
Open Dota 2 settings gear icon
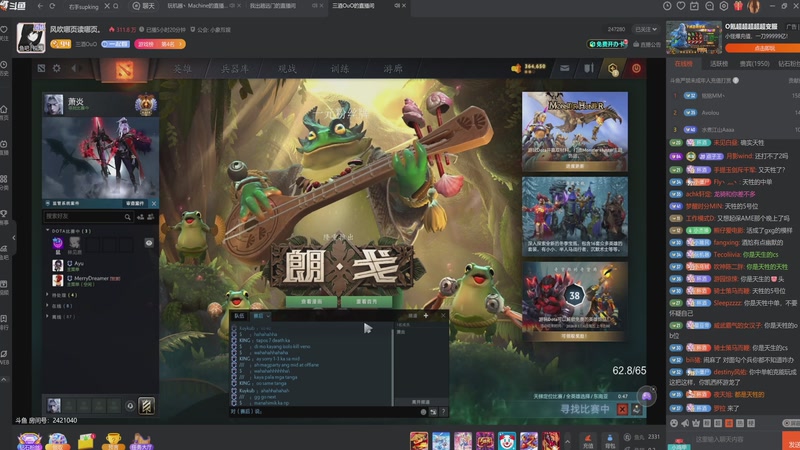[x=57, y=68]
